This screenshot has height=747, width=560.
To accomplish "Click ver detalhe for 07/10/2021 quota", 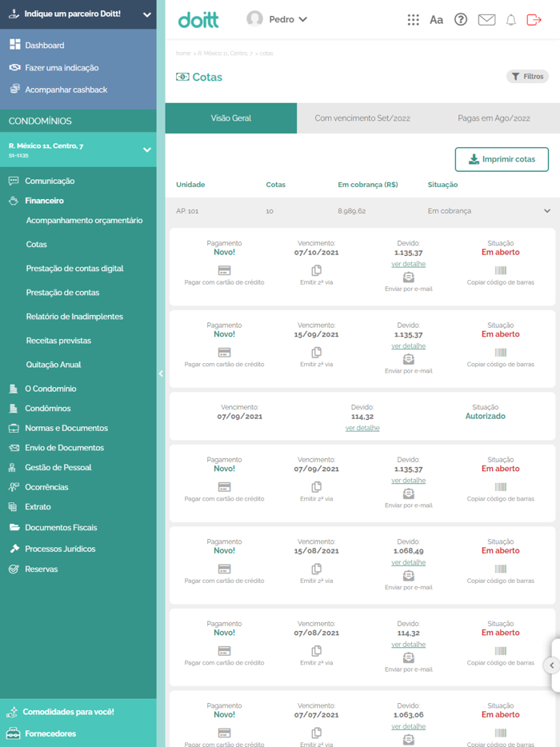I will [409, 264].
